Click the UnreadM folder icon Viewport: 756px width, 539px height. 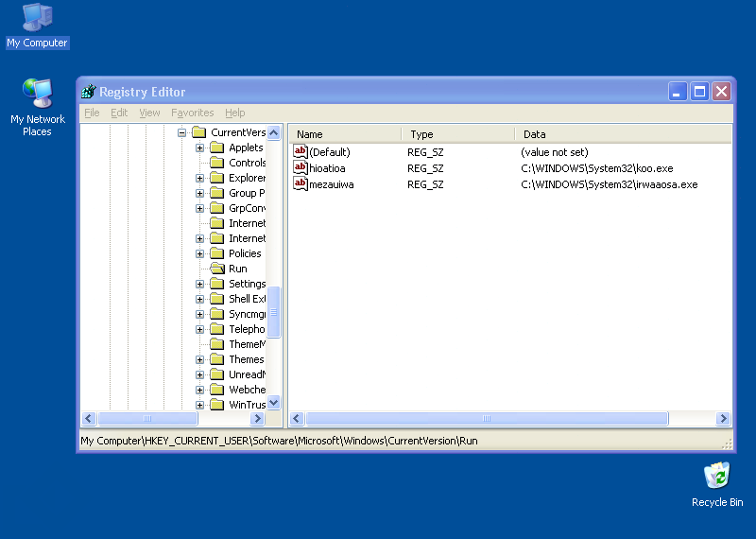(217, 374)
